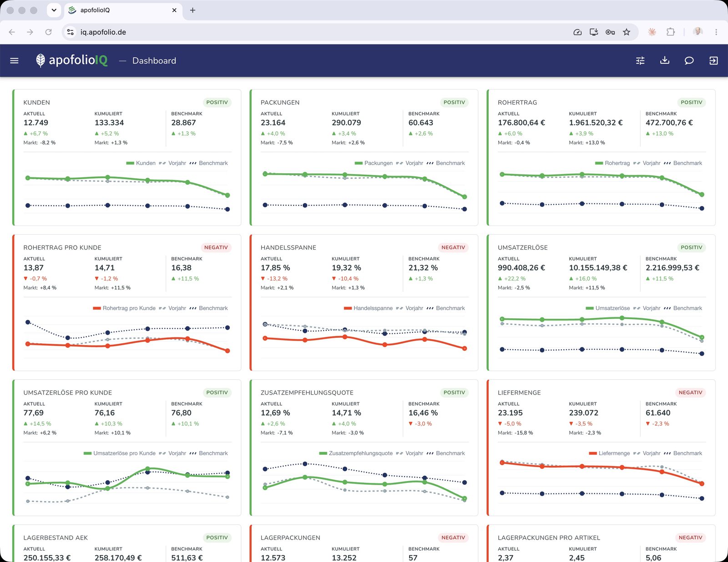Open the filter settings sliders icon
The width and height of the screenshot is (728, 562).
tap(640, 60)
